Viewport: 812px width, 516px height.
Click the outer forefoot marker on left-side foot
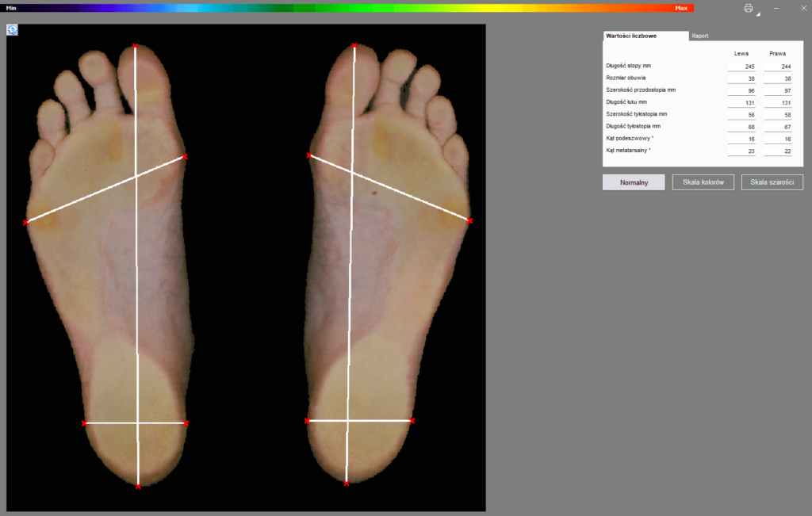26,223
